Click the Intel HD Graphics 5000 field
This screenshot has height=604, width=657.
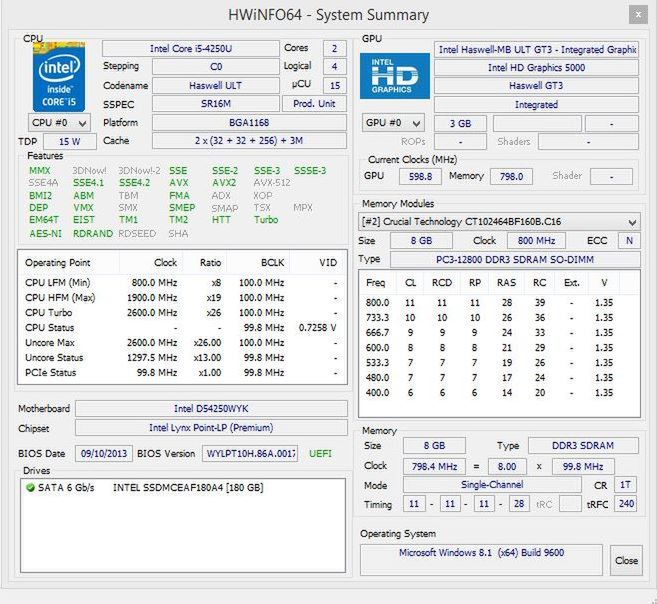(x=536, y=67)
